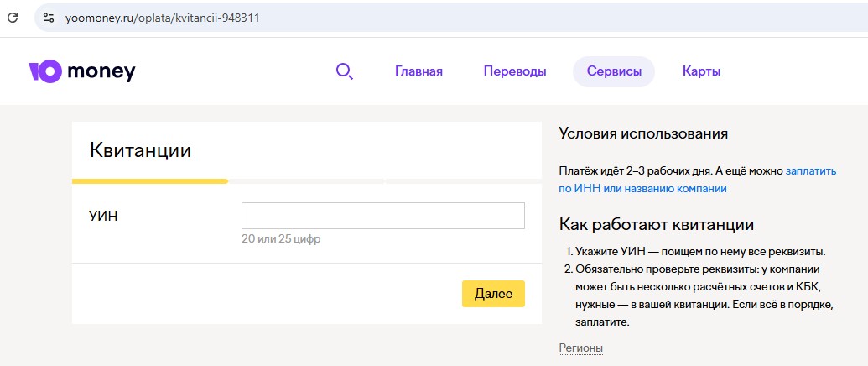
Task: Click the Как работают квитанции heading
Action: pos(656,225)
